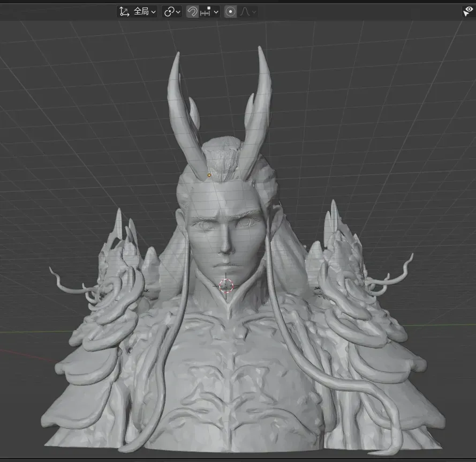Image resolution: width=476 pixels, height=462 pixels.
Task: Click the snap increment ruler icon
Action: [x=205, y=11]
